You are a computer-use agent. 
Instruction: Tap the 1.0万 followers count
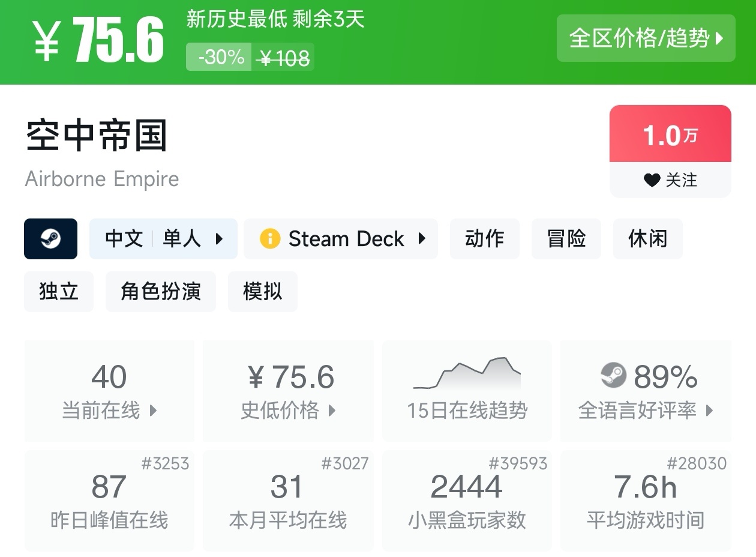point(670,135)
